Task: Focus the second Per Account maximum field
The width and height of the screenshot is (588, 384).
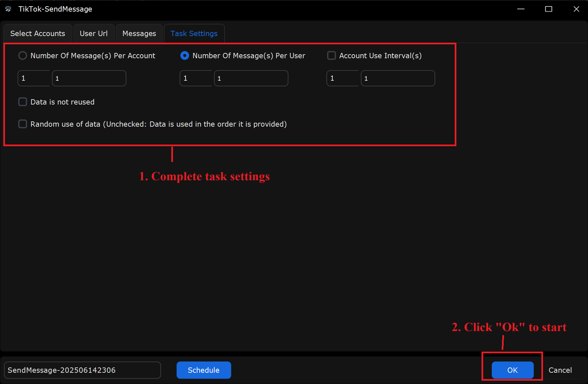Action: coord(89,78)
